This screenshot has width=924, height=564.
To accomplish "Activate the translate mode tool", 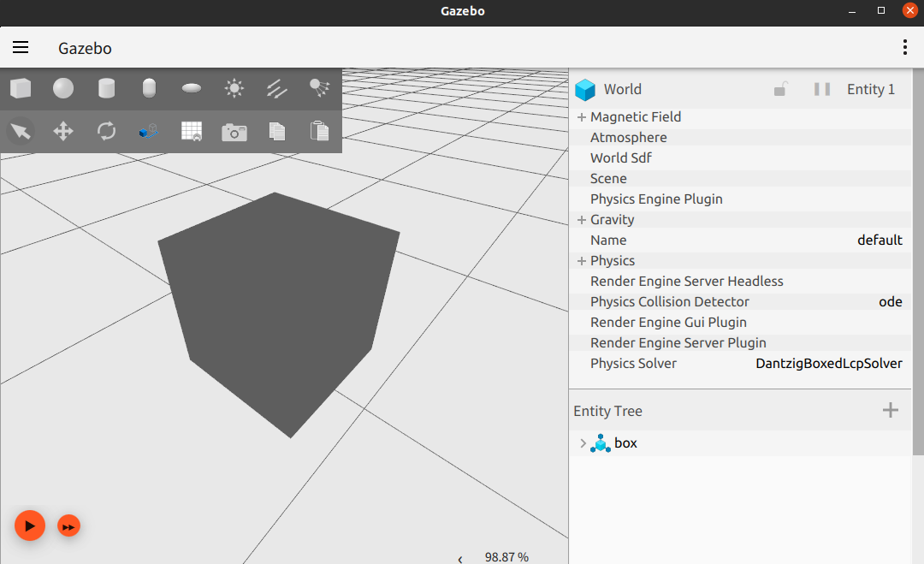I will tap(63, 131).
